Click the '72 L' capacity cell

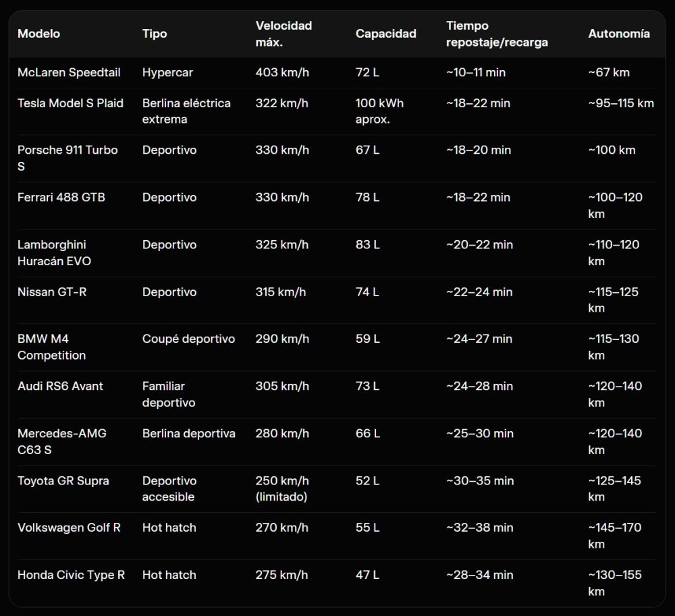pyautogui.click(x=367, y=72)
